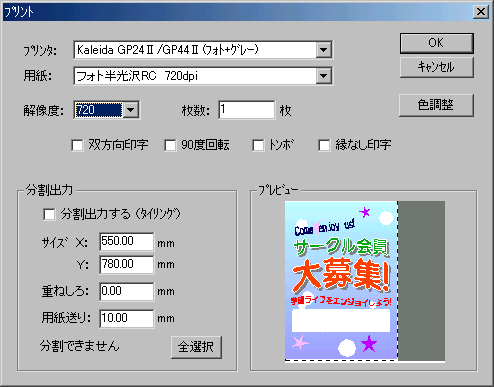Click the Y size field showing 780.00
494x387 pixels.
click(x=127, y=265)
